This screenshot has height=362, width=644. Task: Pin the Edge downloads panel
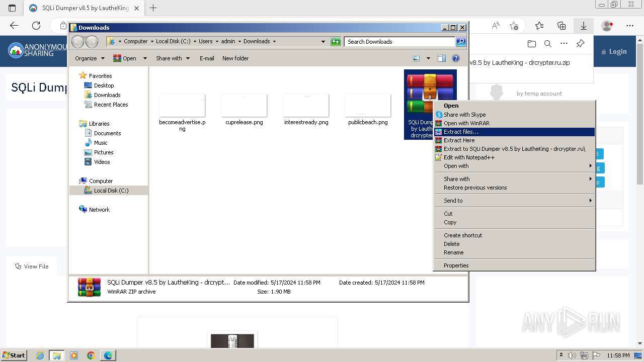pos(580,44)
